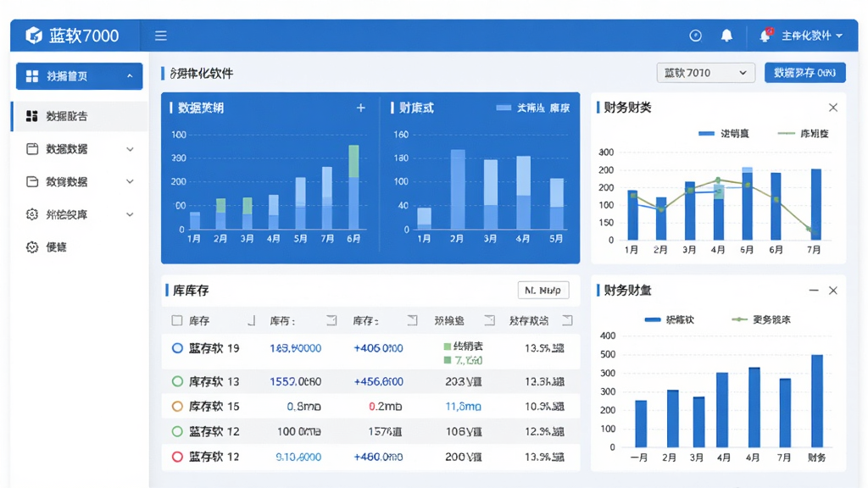
Task: Click the 10.9% cell in the 库存软 15 row
Action: pos(545,406)
